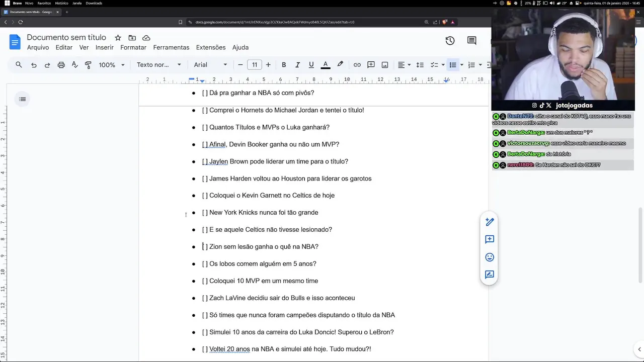
Task: Click the floating emoji reaction icon
Action: click(489, 257)
